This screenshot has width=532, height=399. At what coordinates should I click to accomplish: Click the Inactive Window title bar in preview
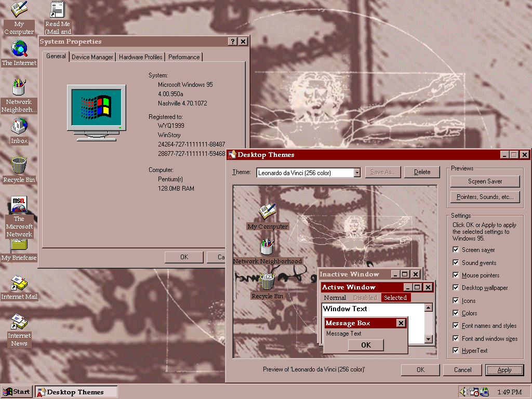pyautogui.click(x=354, y=274)
